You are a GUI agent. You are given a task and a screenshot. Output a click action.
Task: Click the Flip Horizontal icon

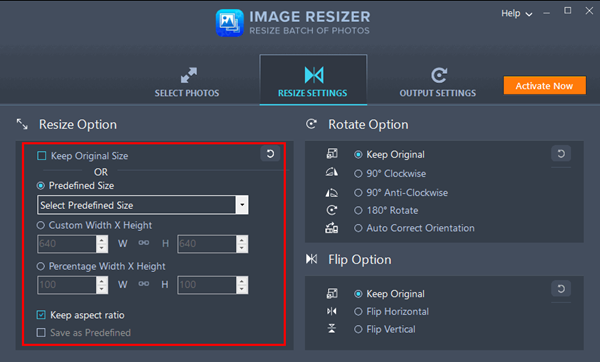click(x=332, y=311)
